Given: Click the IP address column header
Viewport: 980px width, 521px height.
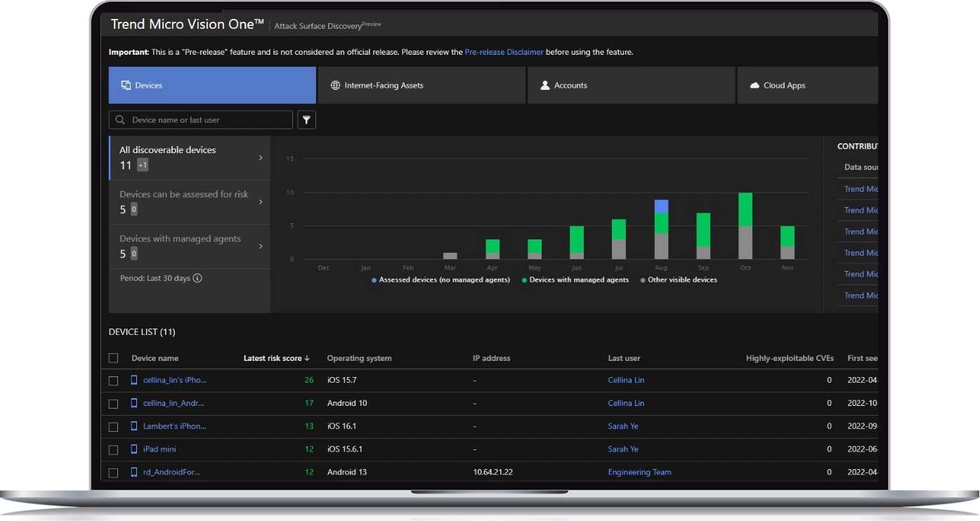Looking at the screenshot, I should 492,358.
